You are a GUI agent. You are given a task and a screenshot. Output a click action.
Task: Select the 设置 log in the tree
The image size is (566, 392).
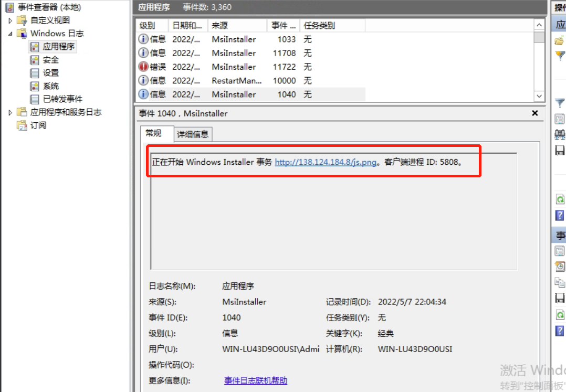51,73
